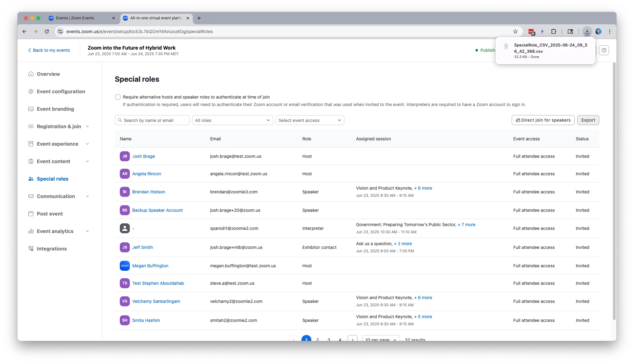Click the browser downloads icon
Screen dimensions: 634x364
(x=587, y=32)
